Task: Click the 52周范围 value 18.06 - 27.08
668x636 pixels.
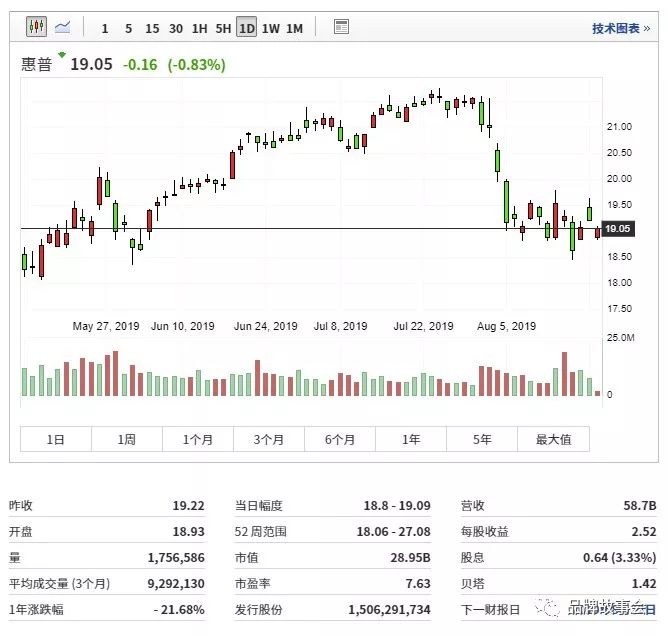Action: (x=394, y=532)
